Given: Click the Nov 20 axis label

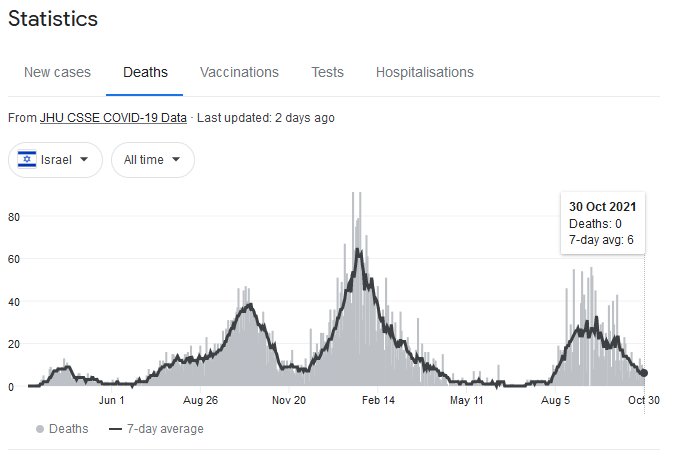Looking at the screenshot, I should coord(289,400).
